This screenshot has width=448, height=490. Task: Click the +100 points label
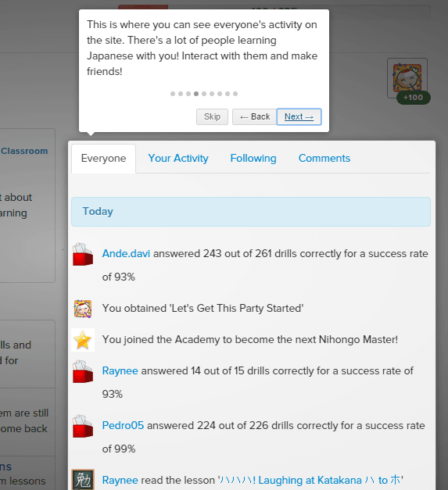pyautogui.click(x=414, y=98)
